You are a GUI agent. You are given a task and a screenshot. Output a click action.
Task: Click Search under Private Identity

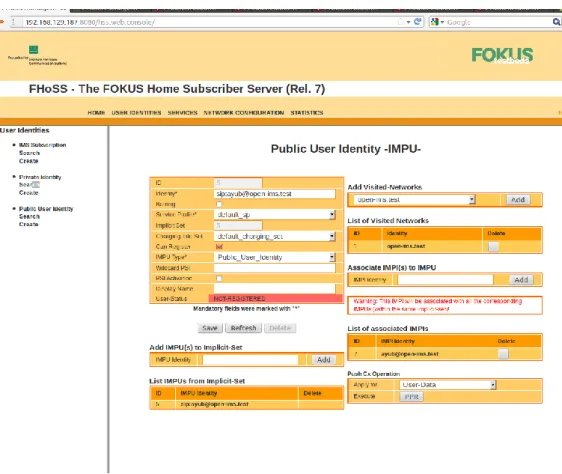pyautogui.click(x=29, y=185)
